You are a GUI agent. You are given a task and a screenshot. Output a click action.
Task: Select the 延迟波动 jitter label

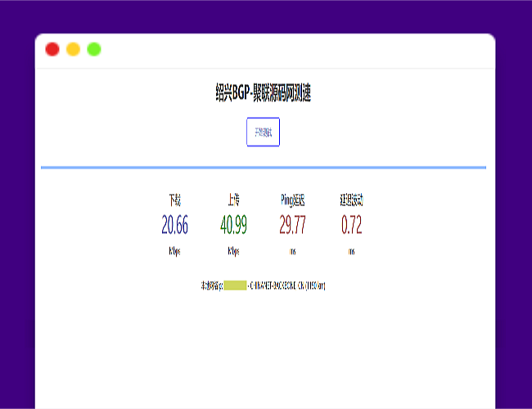[x=351, y=200]
